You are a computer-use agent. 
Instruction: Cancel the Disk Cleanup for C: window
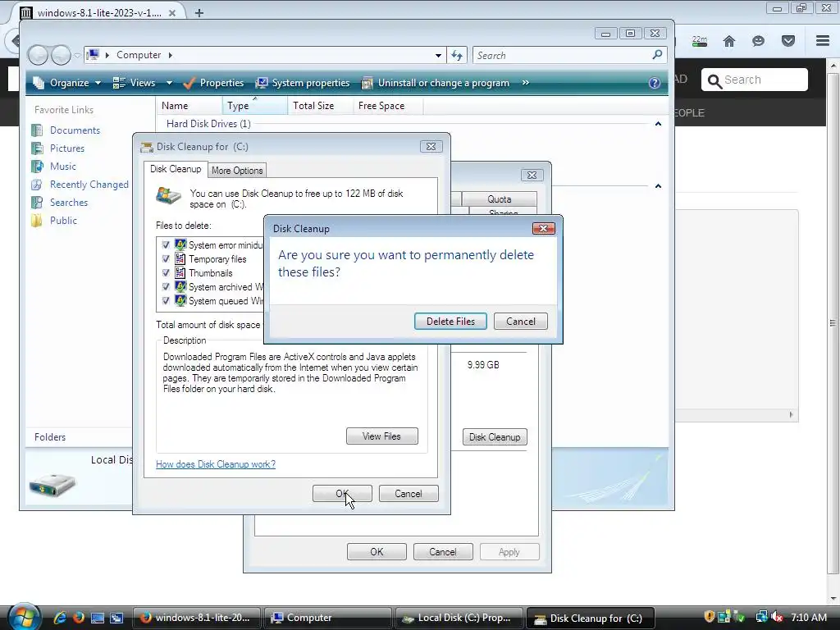[x=409, y=493]
